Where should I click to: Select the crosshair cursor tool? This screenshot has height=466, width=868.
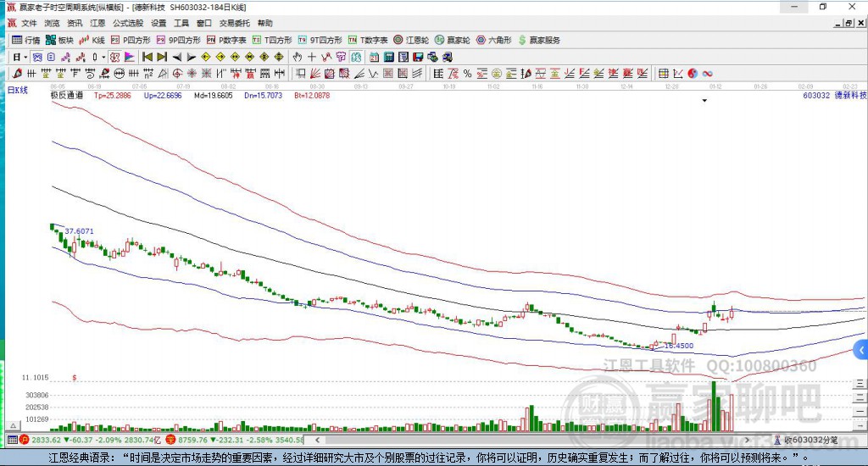311,57
